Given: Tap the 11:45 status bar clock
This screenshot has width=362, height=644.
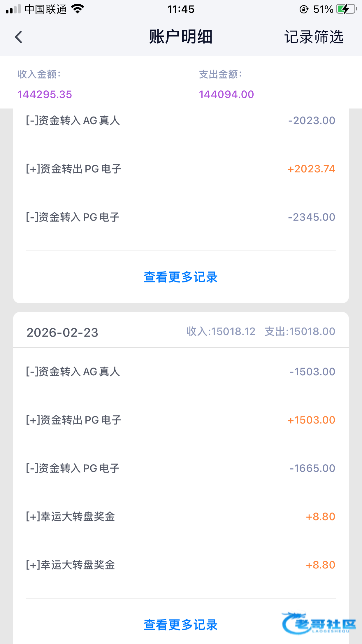Looking at the screenshot, I should pos(181,9).
